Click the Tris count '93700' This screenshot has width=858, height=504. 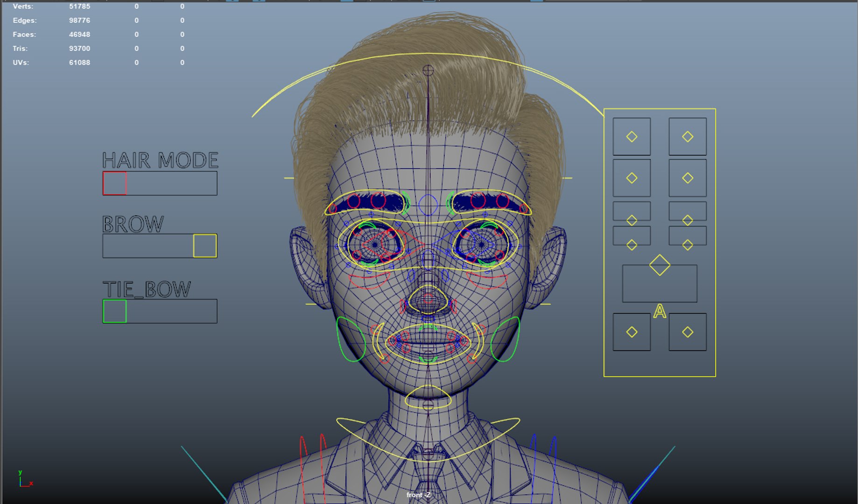(79, 49)
